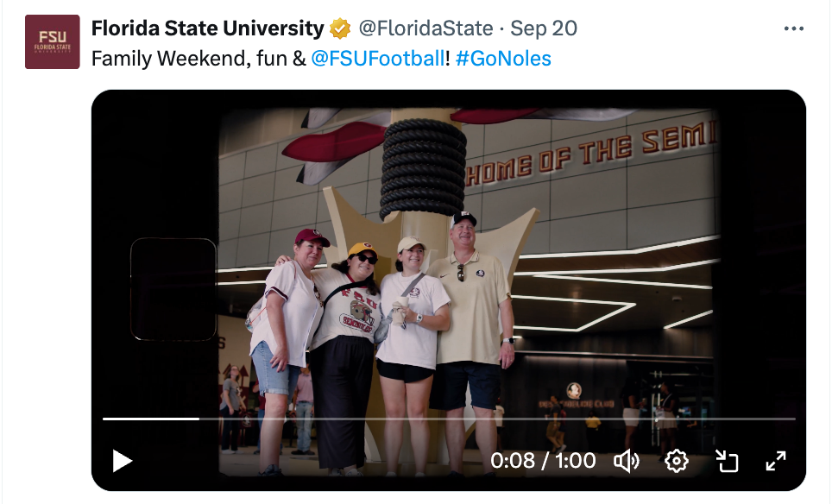Open the Sep 20 timestamp link

click(544, 28)
